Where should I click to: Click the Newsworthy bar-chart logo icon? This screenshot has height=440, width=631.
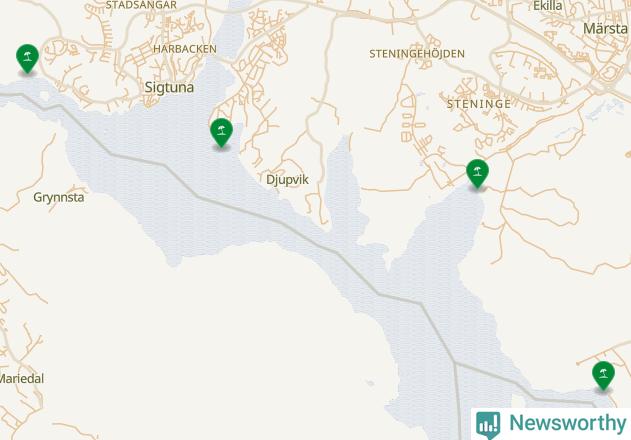point(488,425)
